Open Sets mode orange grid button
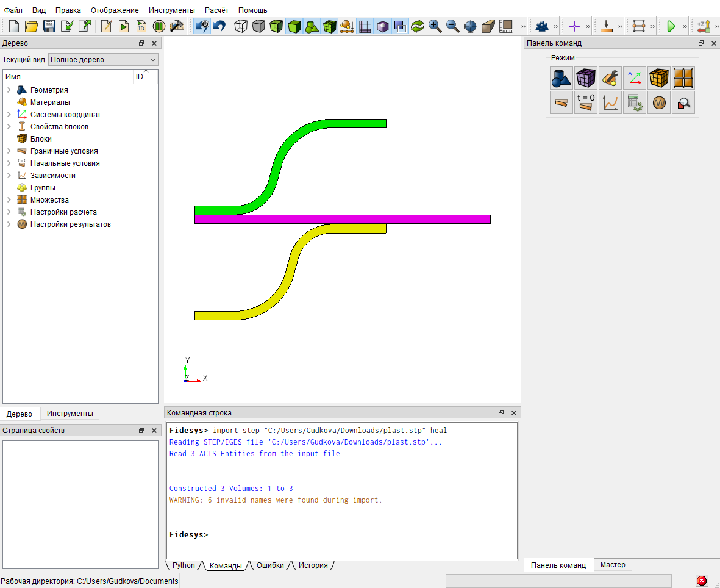This screenshot has width=720, height=588. pos(683,78)
